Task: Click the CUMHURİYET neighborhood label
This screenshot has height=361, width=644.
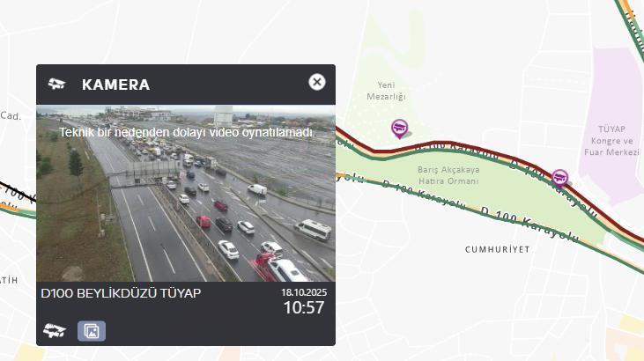Action: pyautogui.click(x=498, y=249)
